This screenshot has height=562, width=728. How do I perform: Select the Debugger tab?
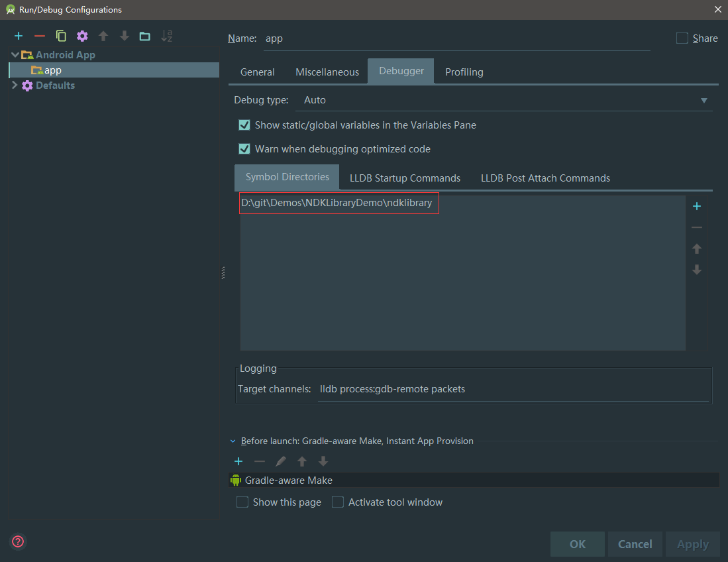point(401,71)
